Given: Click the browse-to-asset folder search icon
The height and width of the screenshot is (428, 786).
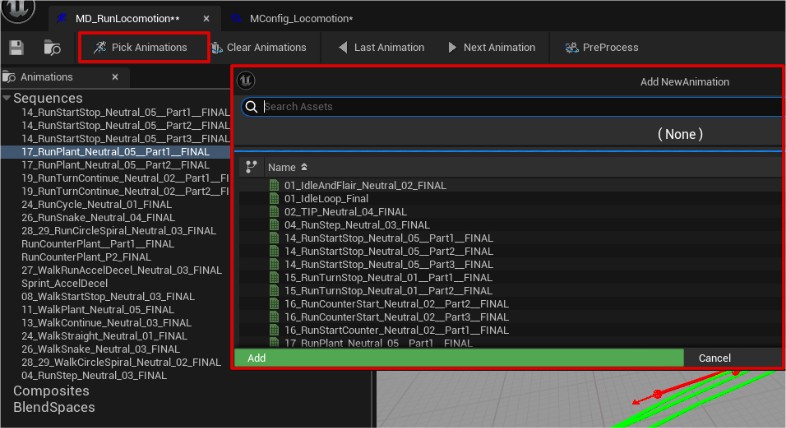Looking at the screenshot, I should (52, 48).
